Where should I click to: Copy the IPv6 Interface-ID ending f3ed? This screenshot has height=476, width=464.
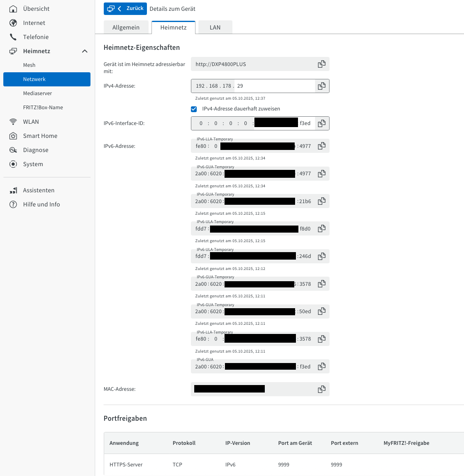[x=322, y=123]
